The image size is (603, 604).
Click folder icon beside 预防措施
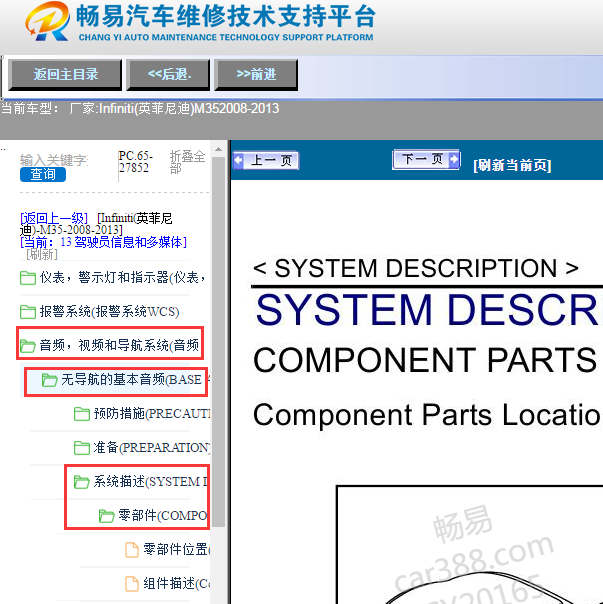point(82,414)
